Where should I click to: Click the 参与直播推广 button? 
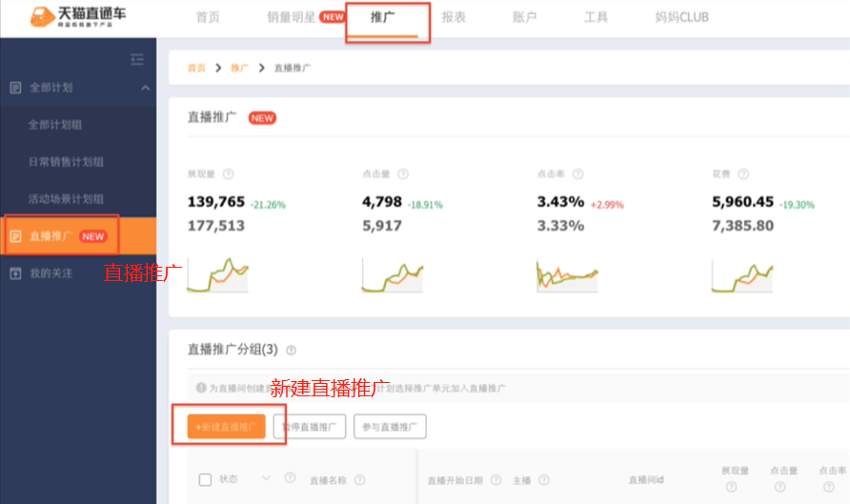click(390, 427)
